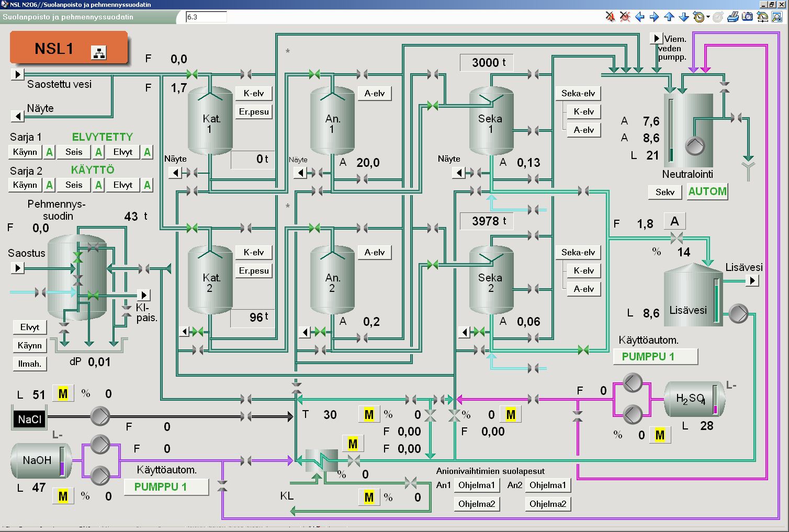Click the NaOH lower pump symbol
The image size is (789, 532).
tap(100, 476)
